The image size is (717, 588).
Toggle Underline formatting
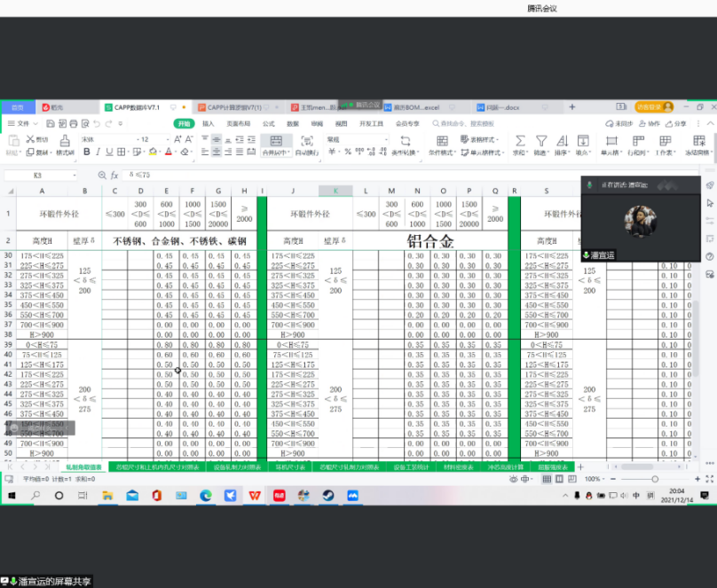[x=109, y=153]
